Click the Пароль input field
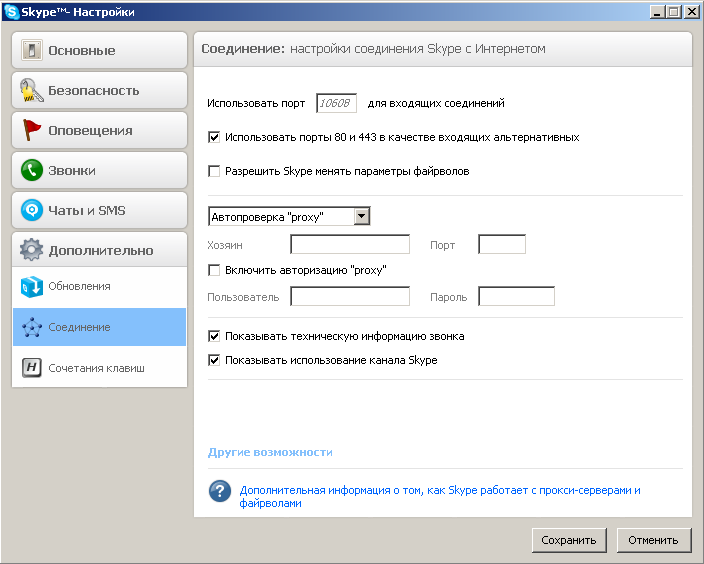Image resolution: width=704 pixels, height=564 pixels. tap(516, 296)
